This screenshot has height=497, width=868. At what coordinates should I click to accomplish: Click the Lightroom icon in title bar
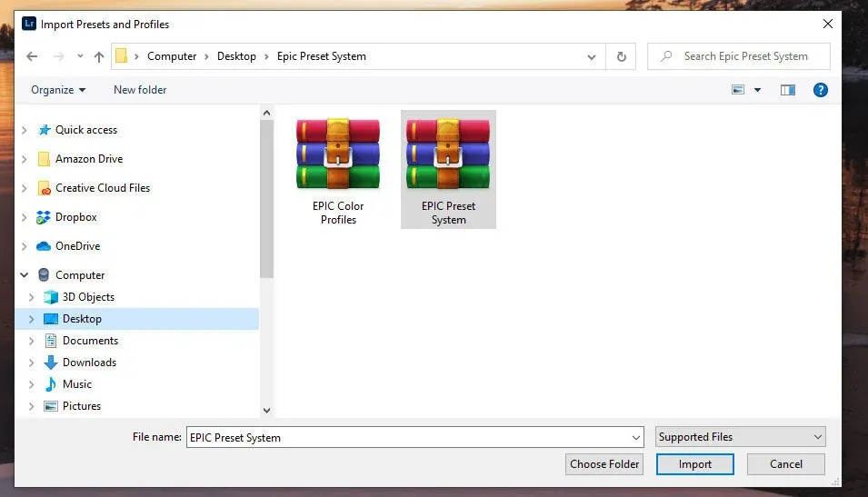(x=29, y=24)
